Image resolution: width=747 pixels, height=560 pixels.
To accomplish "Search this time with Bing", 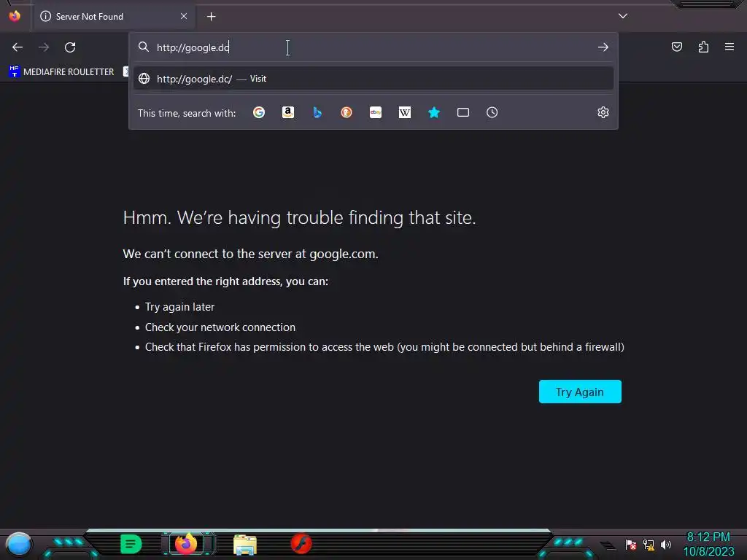I will click(x=317, y=112).
